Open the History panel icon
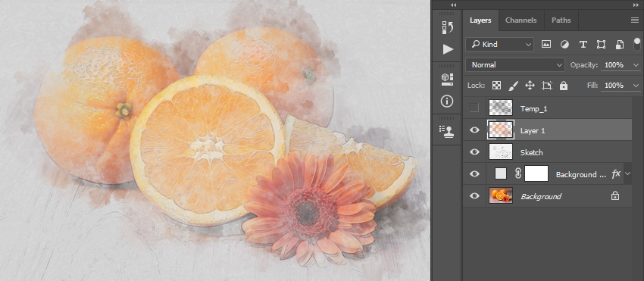 coord(448,27)
